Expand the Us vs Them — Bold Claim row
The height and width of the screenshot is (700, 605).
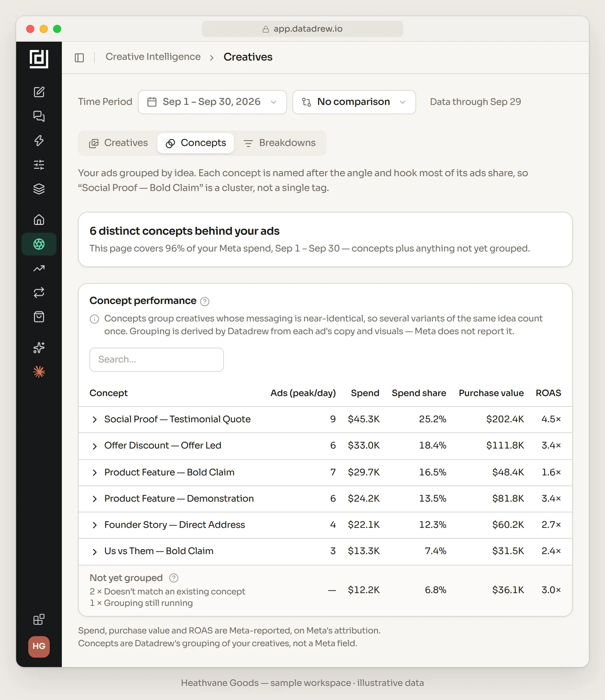coord(94,551)
